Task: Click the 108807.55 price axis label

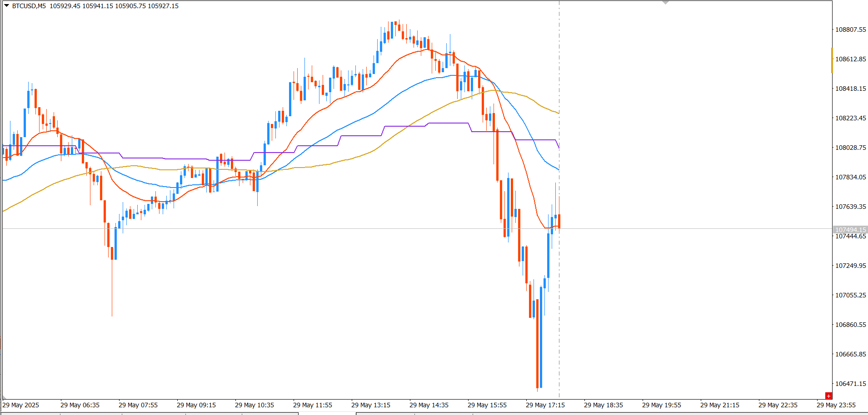Action: pos(851,30)
